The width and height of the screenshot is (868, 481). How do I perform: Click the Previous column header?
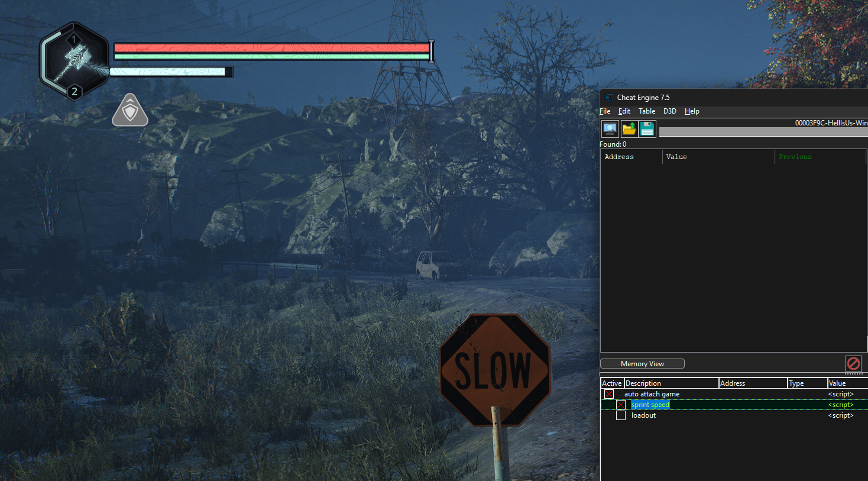click(x=820, y=157)
